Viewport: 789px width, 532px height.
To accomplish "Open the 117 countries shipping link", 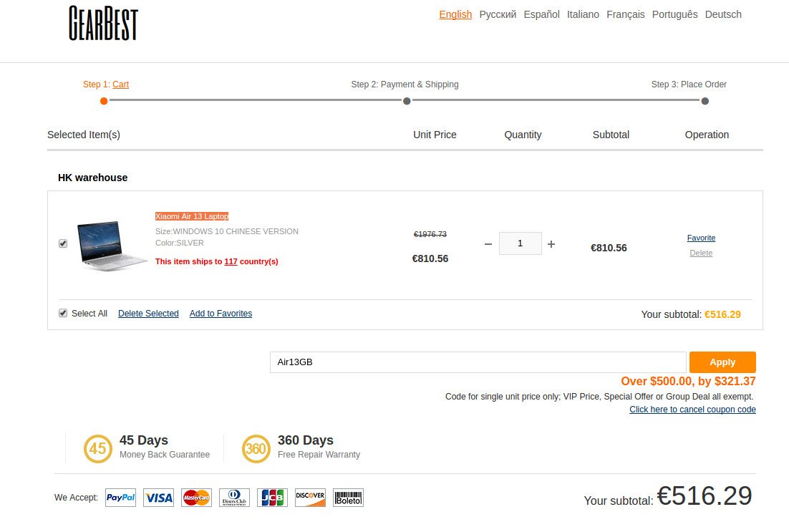I will [x=231, y=261].
